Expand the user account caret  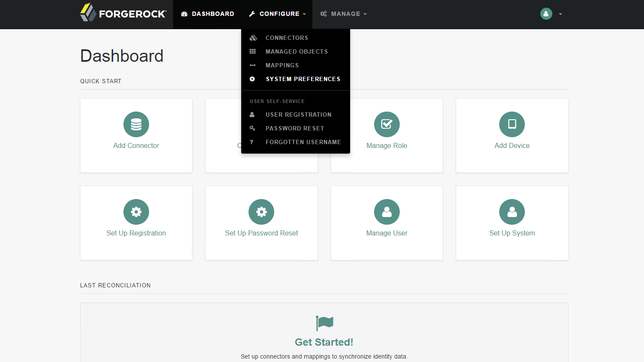(560, 14)
